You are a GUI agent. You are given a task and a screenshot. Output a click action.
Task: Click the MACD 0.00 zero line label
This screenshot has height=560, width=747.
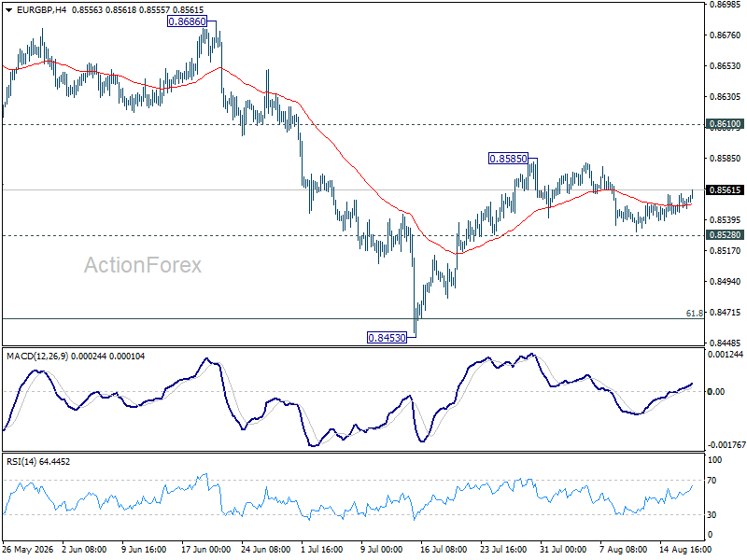coord(716,391)
